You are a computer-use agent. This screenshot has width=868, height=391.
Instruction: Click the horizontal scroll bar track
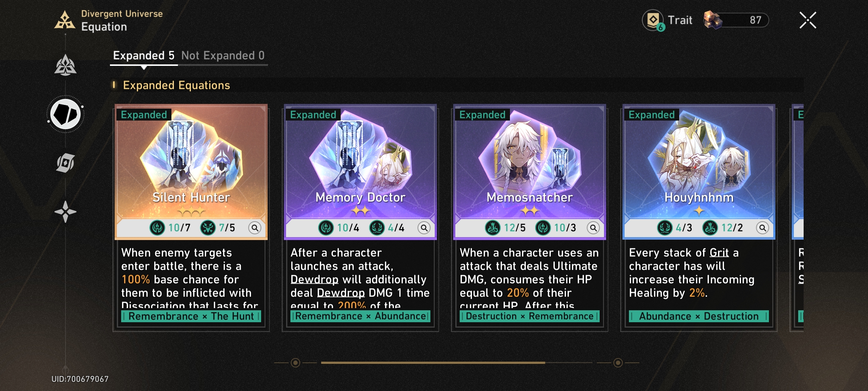pyautogui.click(x=457, y=362)
